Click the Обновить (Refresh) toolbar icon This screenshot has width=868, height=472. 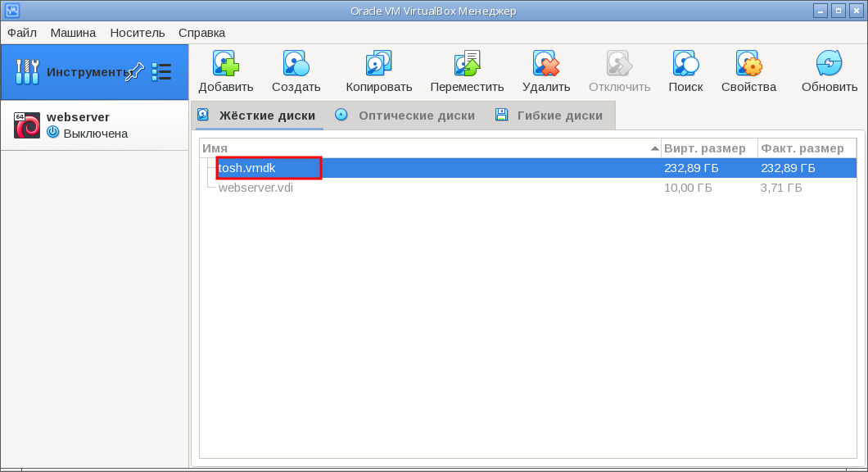click(830, 64)
